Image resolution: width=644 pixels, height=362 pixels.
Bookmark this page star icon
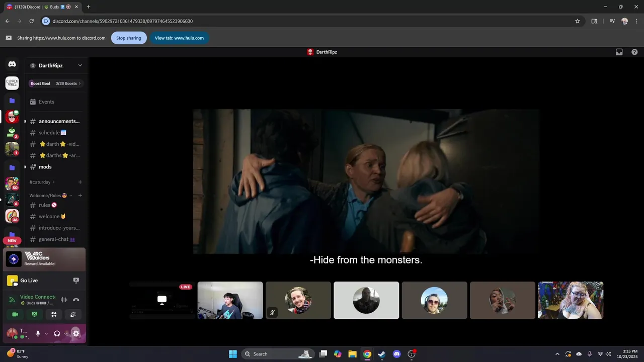pyautogui.click(x=578, y=21)
